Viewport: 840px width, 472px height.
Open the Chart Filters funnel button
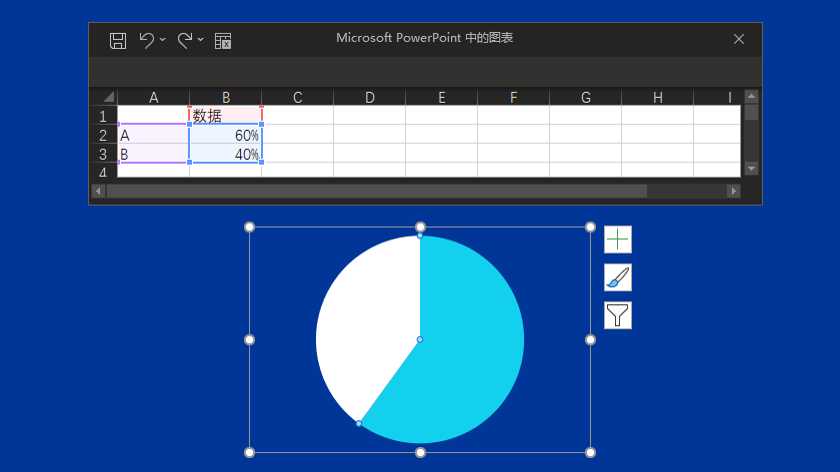point(618,316)
